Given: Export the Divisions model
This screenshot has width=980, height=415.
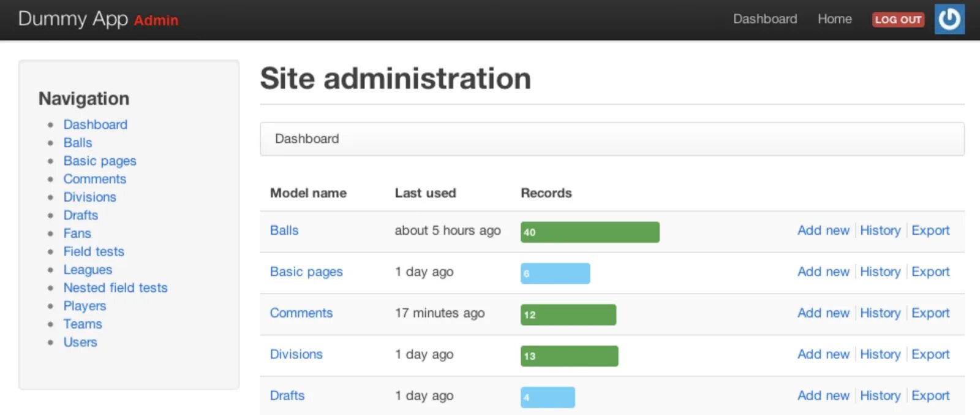Looking at the screenshot, I should [930, 354].
